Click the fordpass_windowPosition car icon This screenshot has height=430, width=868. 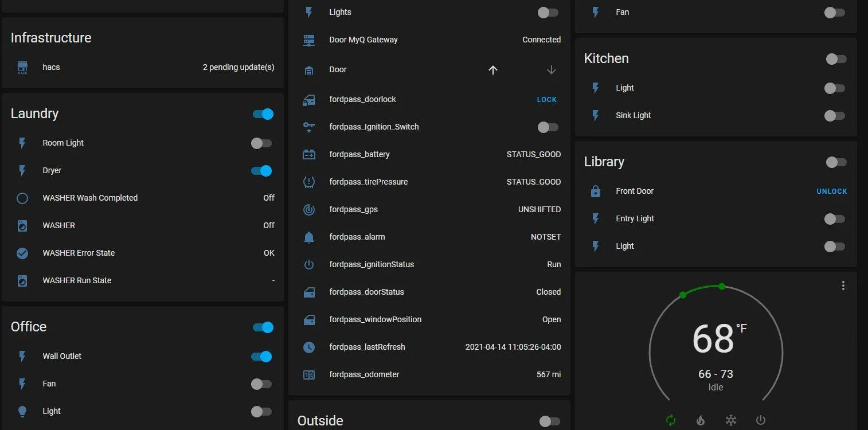(309, 319)
